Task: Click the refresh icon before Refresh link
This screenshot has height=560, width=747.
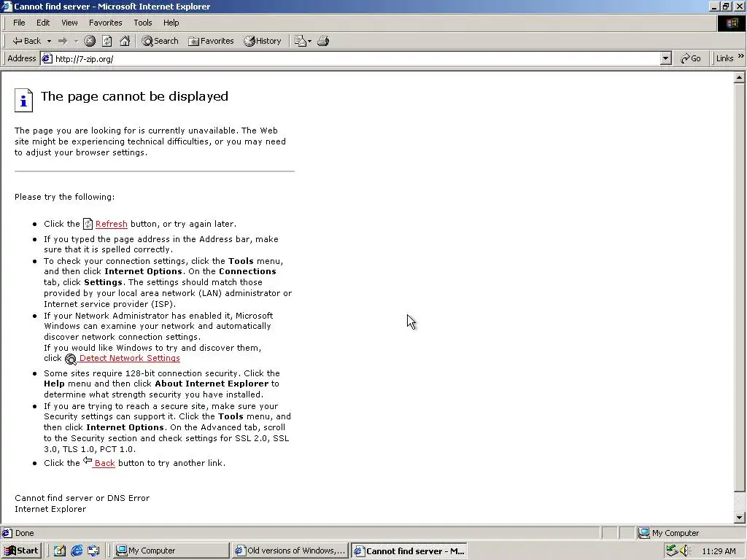Action: 88,224
